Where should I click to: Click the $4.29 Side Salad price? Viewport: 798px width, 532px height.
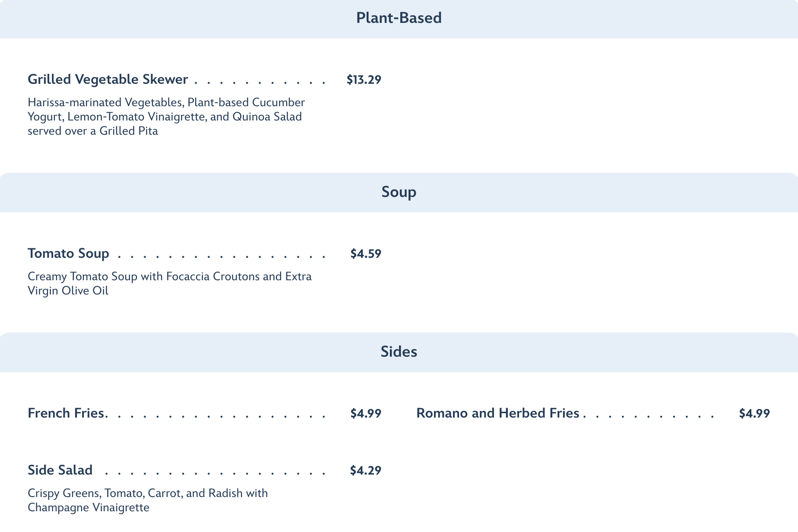pos(365,471)
